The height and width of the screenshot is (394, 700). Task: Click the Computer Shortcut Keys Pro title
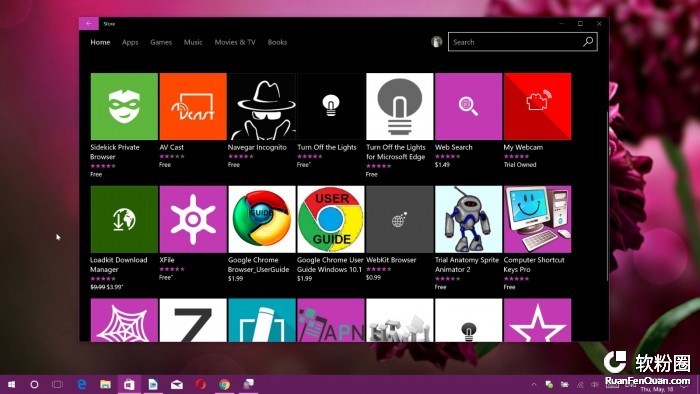click(x=534, y=265)
